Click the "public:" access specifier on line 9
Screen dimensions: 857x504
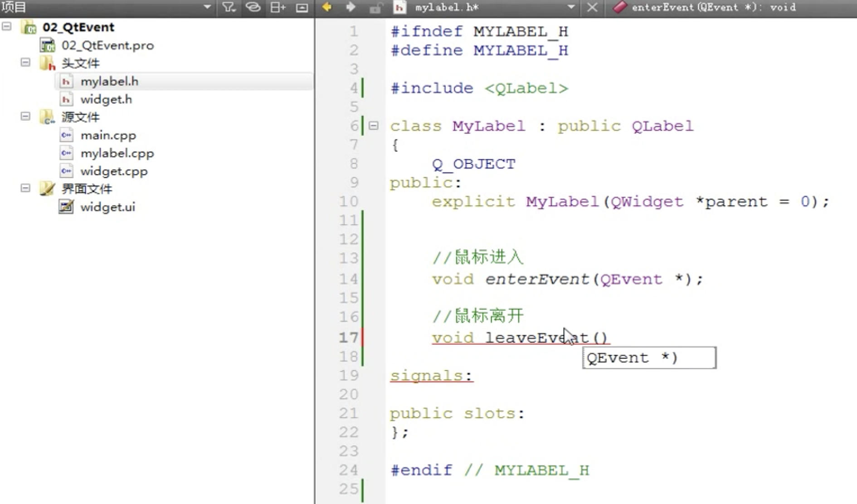click(x=425, y=183)
